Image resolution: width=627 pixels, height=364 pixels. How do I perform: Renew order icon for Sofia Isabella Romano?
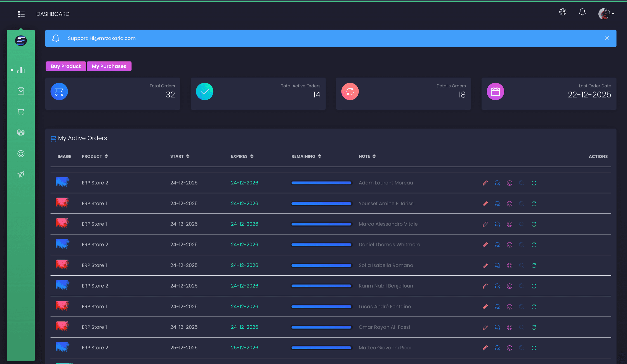pyautogui.click(x=534, y=266)
